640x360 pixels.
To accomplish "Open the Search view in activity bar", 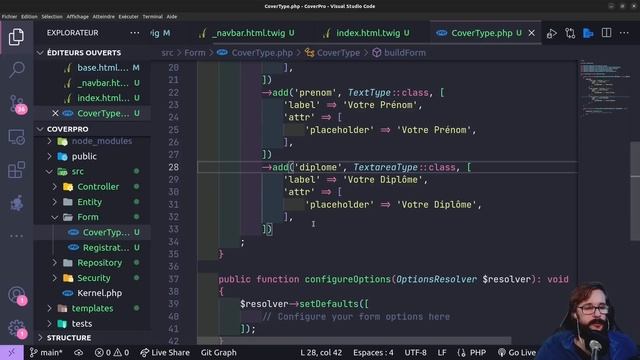I will (x=16, y=69).
